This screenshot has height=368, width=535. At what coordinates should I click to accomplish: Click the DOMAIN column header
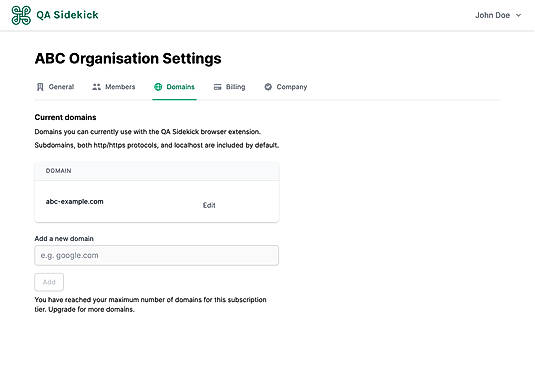coord(58,171)
